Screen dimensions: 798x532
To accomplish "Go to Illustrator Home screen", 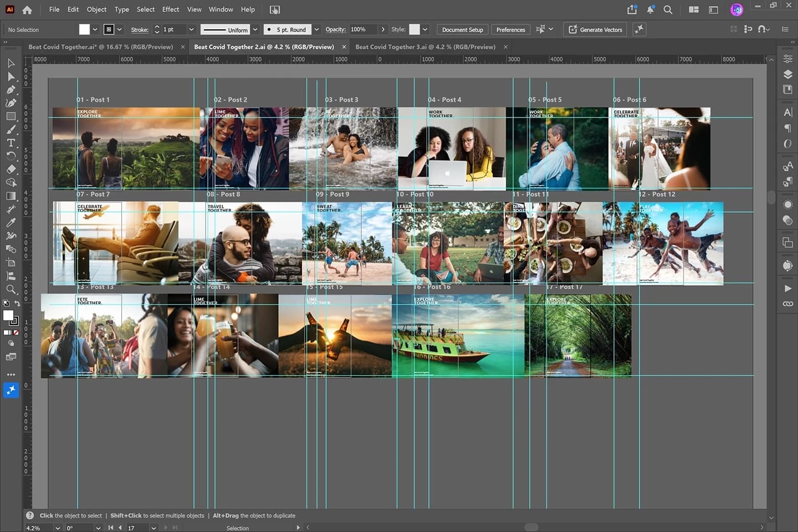I will coord(27,9).
